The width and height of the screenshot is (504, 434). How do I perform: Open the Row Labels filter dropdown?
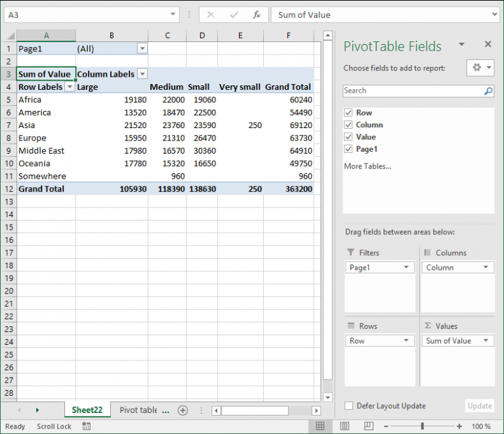70,87
